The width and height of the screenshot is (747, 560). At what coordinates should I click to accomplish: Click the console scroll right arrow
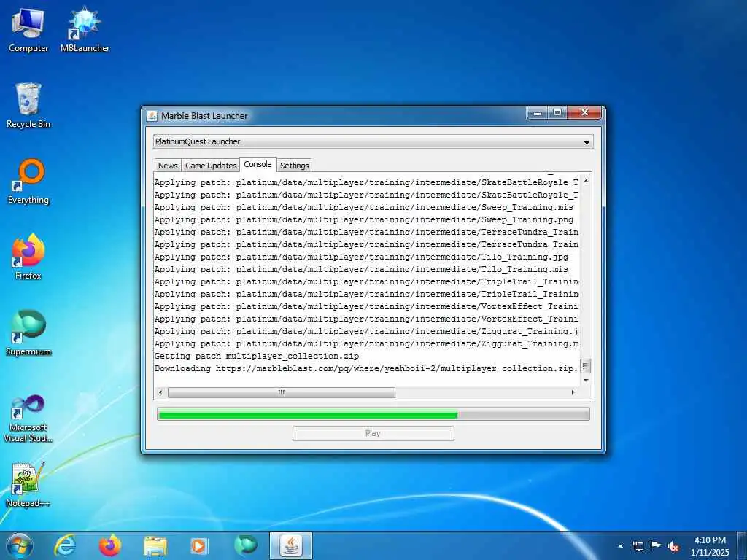tap(573, 392)
